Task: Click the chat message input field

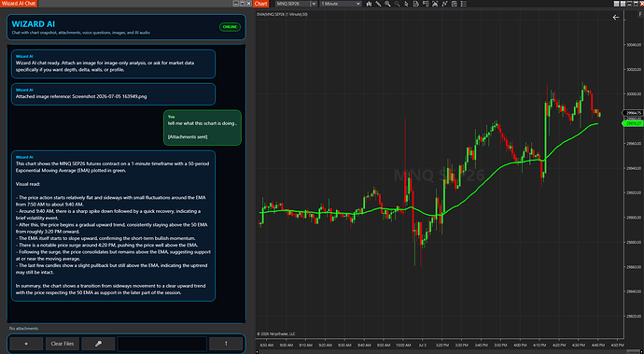Action: pos(162,344)
